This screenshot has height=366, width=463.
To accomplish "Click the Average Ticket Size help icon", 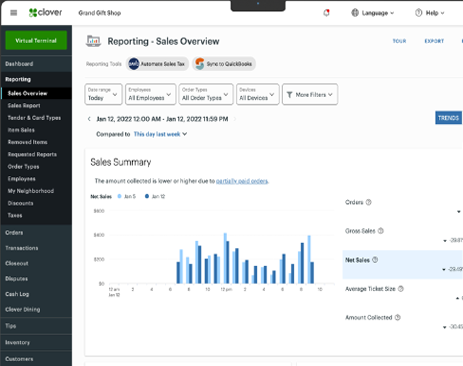I will coord(401,289).
